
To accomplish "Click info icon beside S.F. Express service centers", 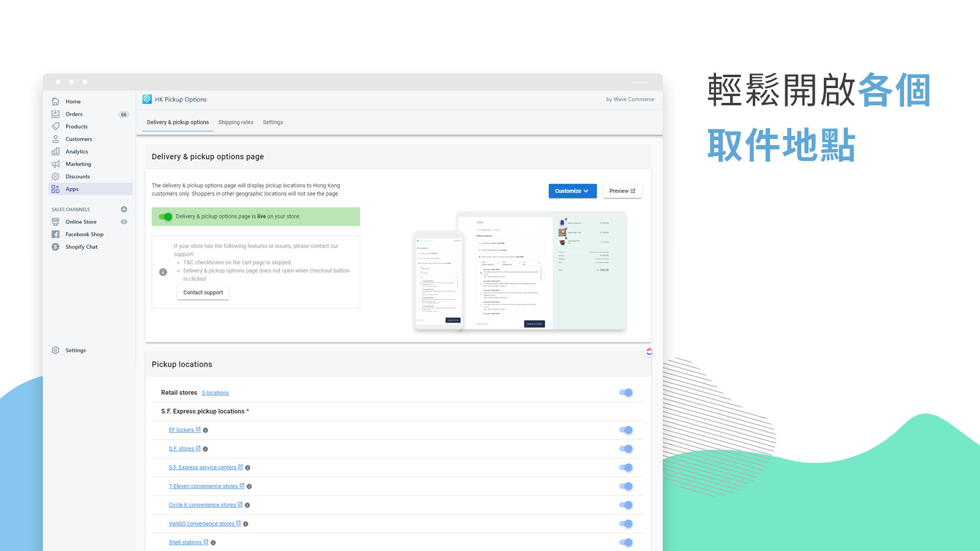I will (x=247, y=468).
